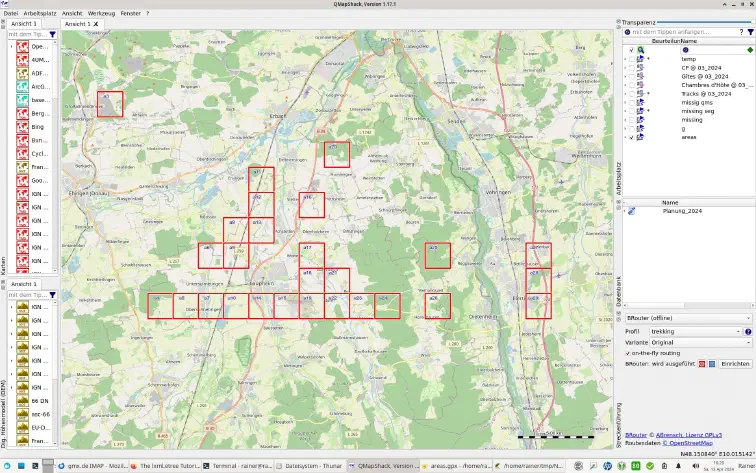Click the Transparenz slider
Viewport: 756px width, 473px height.
click(x=704, y=22)
